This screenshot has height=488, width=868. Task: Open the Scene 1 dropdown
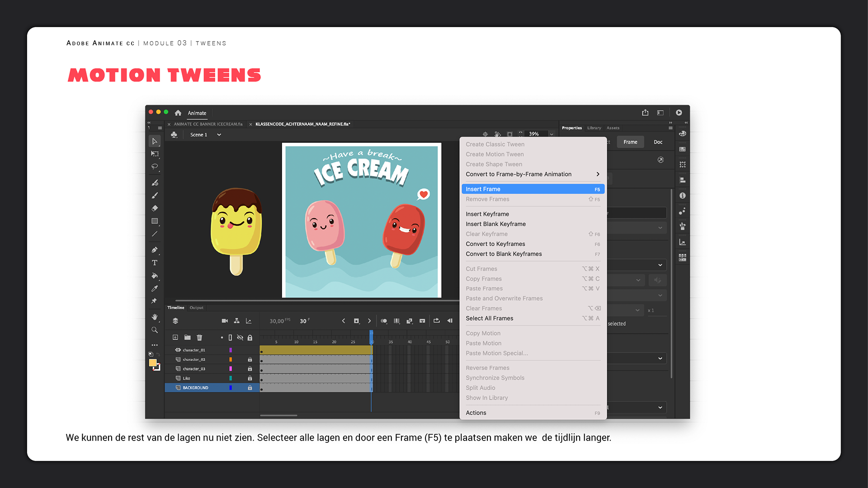(219, 135)
